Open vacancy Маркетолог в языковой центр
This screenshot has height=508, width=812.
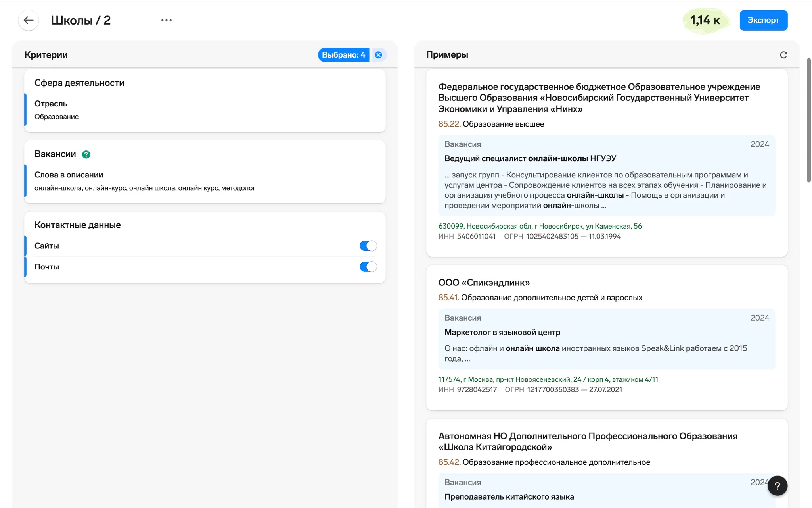[502, 332]
